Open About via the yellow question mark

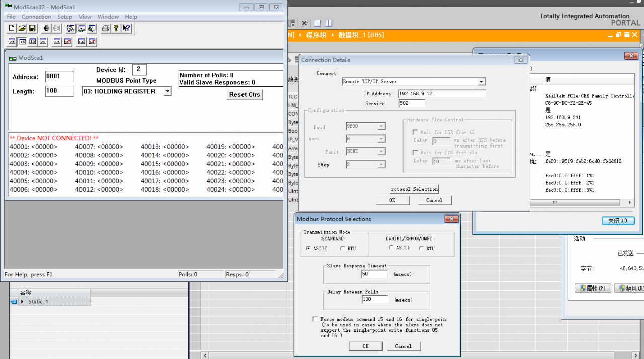(x=116, y=28)
